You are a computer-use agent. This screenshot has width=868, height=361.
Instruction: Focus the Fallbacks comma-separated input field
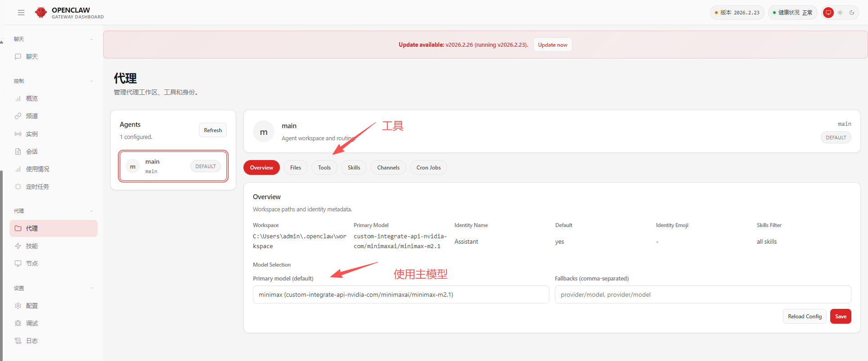pyautogui.click(x=703, y=294)
